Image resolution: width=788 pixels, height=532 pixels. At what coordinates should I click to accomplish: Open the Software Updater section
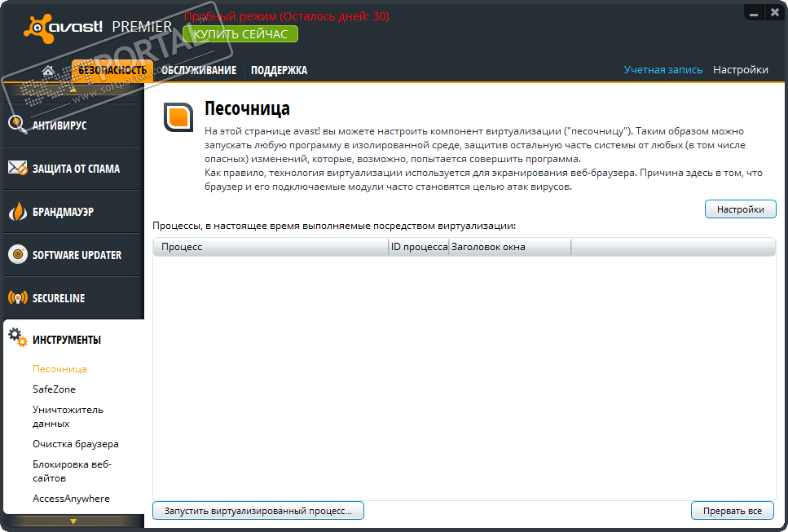click(x=73, y=255)
